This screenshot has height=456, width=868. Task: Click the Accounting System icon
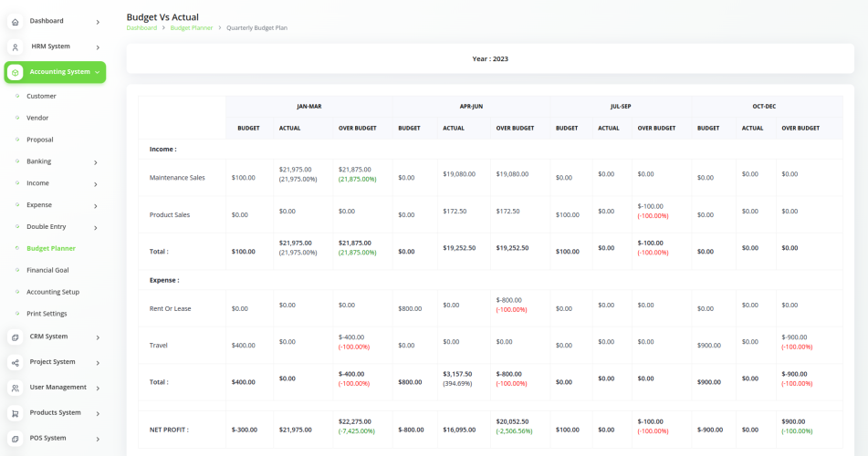click(x=16, y=72)
